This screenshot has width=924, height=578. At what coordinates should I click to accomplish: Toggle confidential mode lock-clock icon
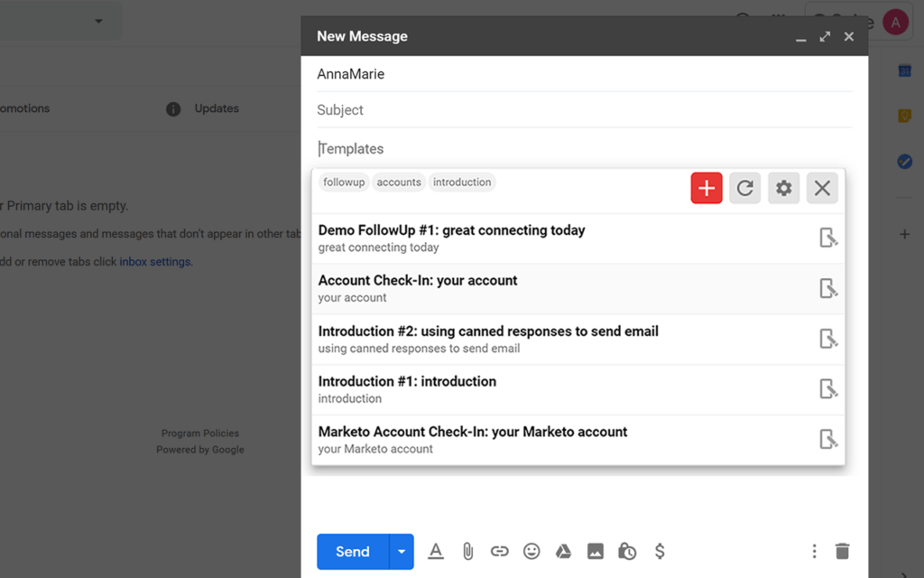[627, 552]
